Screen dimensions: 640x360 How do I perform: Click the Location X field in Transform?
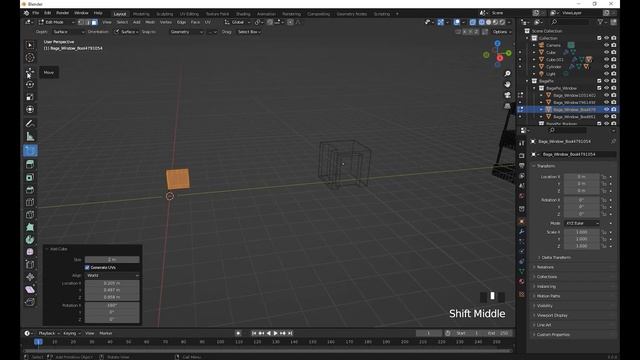tap(582, 177)
